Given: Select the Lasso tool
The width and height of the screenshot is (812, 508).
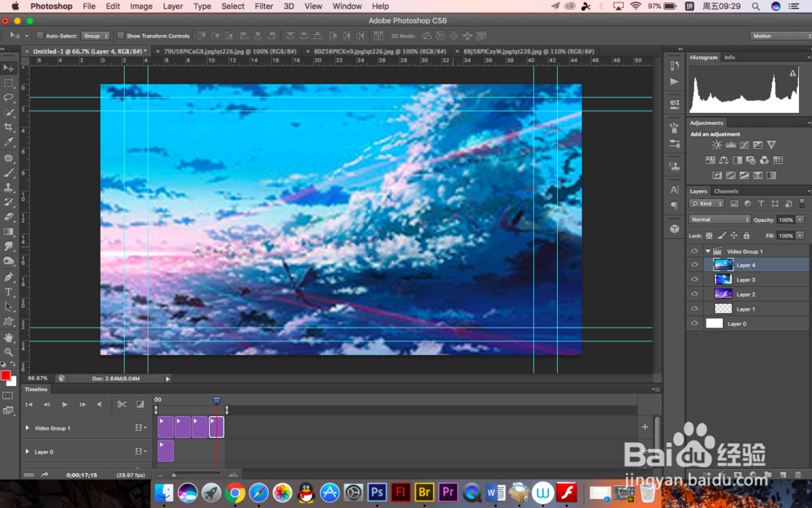Looking at the screenshot, I should 9,98.
